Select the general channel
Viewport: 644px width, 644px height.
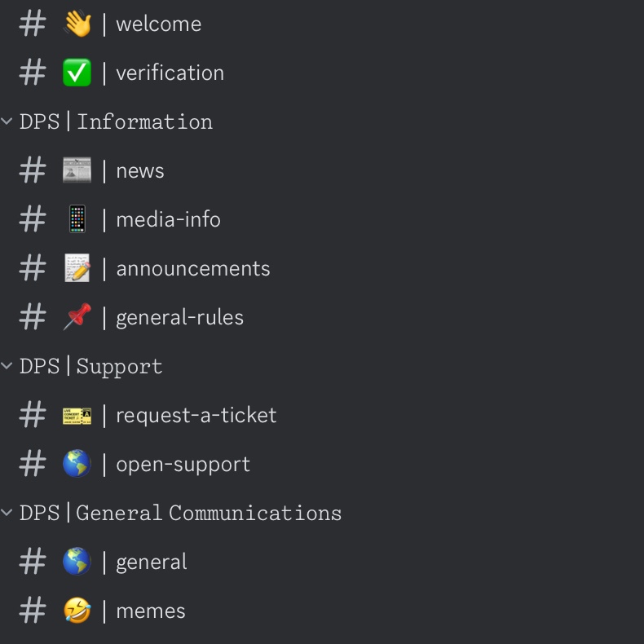pyautogui.click(x=152, y=562)
